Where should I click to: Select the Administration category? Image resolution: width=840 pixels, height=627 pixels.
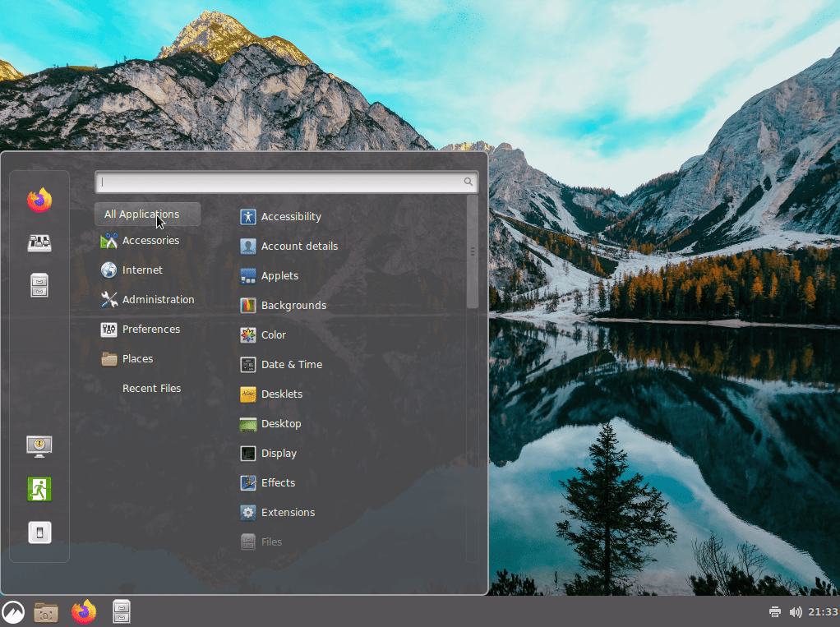pyautogui.click(x=158, y=299)
